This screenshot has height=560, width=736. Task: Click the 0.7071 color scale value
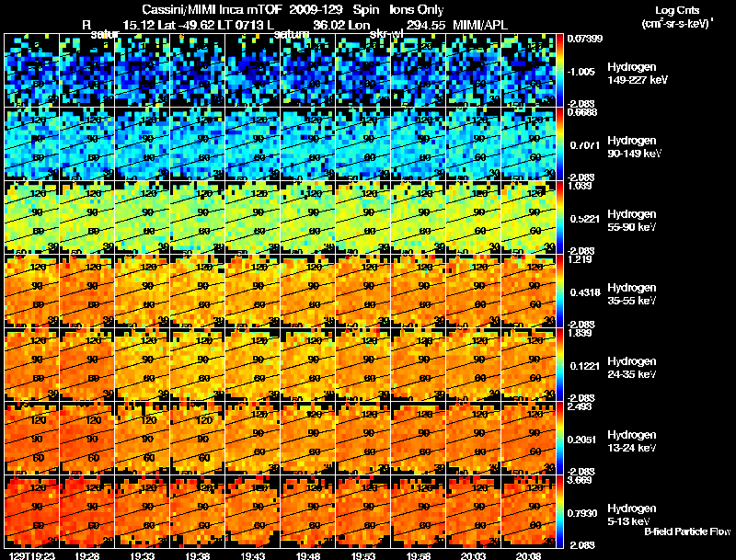(584, 145)
